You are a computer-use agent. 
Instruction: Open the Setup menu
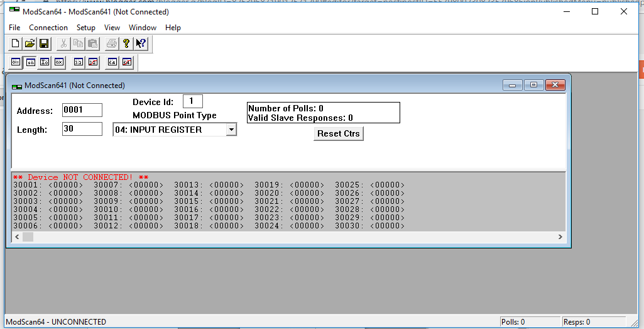click(x=86, y=28)
